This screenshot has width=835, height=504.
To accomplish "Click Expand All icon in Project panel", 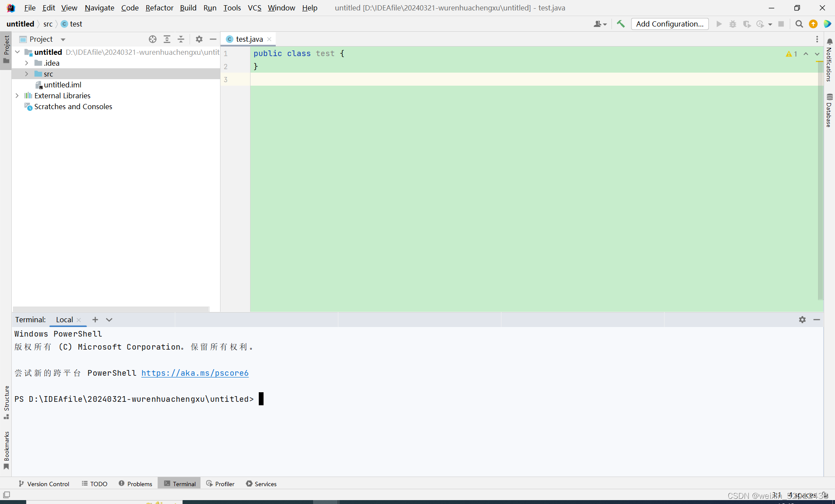I will (x=167, y=39).
